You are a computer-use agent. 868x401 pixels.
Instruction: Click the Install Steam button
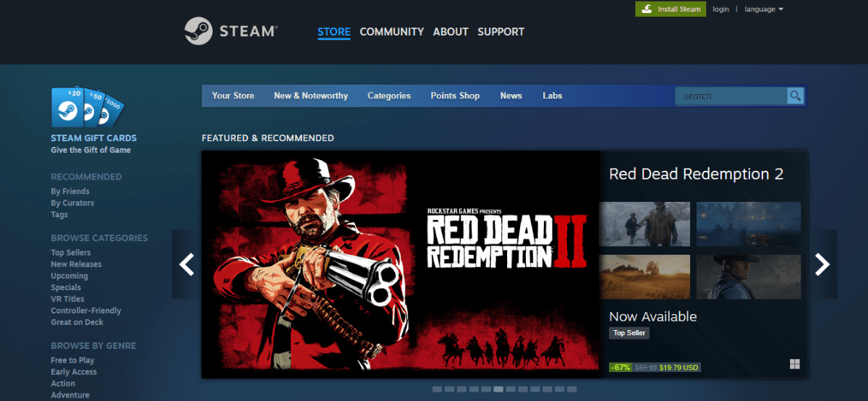671,9
